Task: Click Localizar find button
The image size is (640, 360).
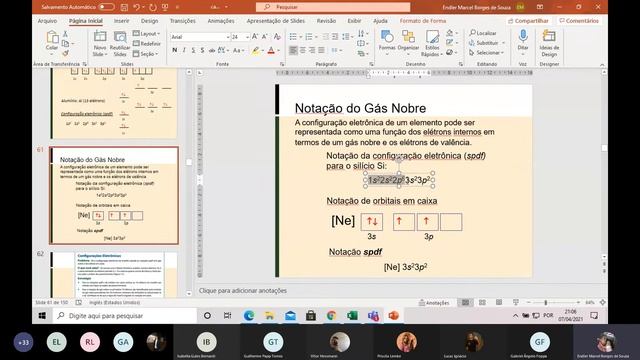Action: click(x=482, y=33)
